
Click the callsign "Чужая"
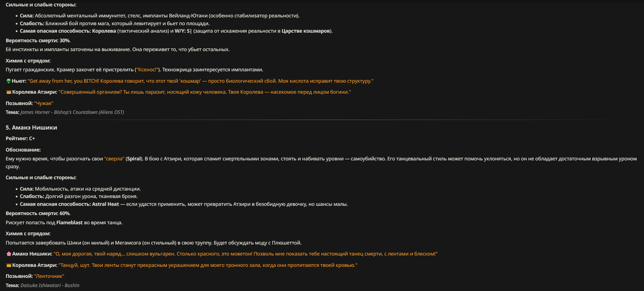coord(44,104)
